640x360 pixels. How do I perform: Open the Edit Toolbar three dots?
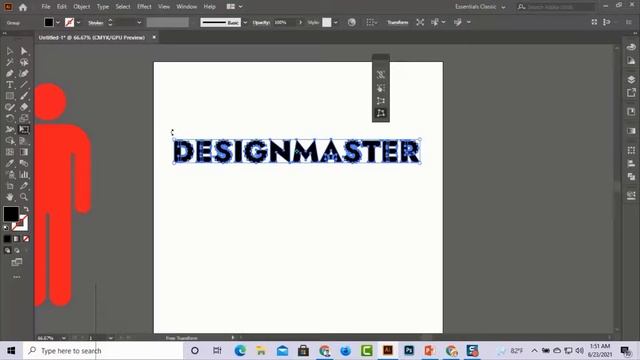17,277
